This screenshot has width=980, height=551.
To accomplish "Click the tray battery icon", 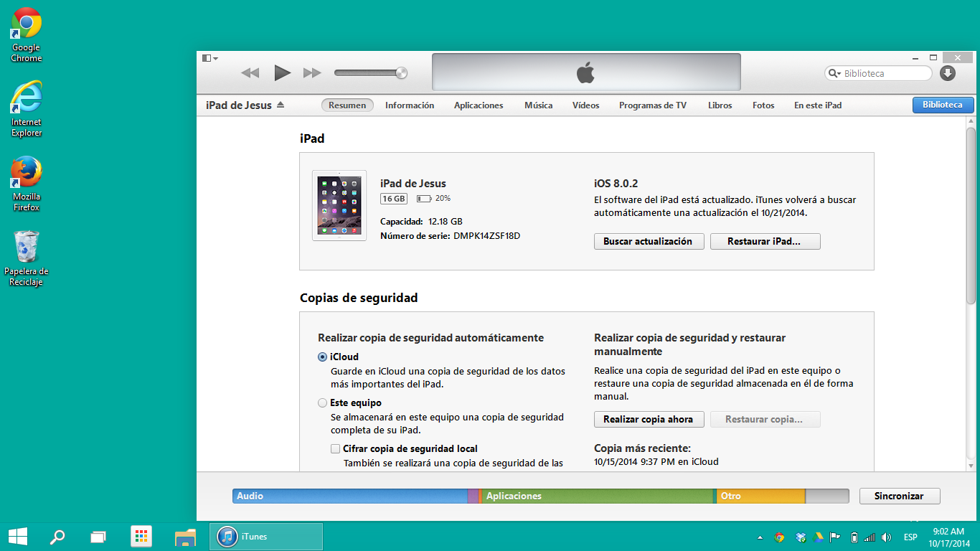I will tap(854, 537).
